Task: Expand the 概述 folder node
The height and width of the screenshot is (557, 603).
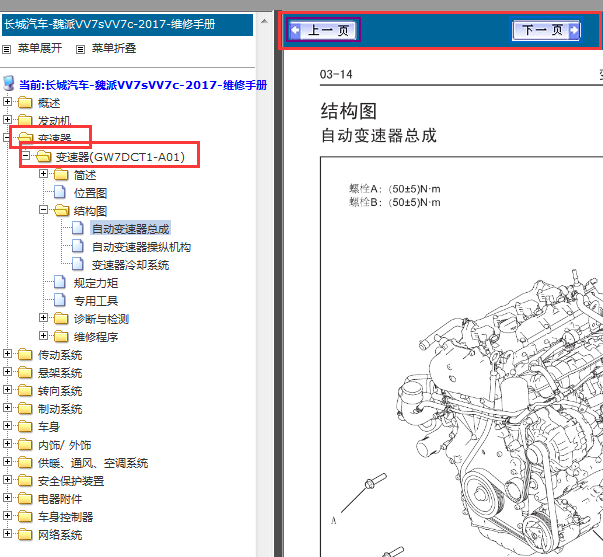Action: tap(7, 102)
